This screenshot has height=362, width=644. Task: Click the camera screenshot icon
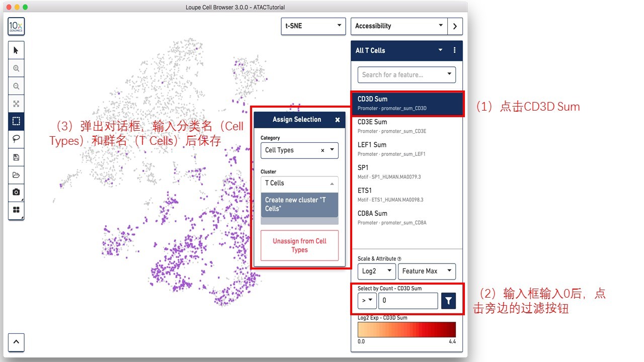(16, 192)
